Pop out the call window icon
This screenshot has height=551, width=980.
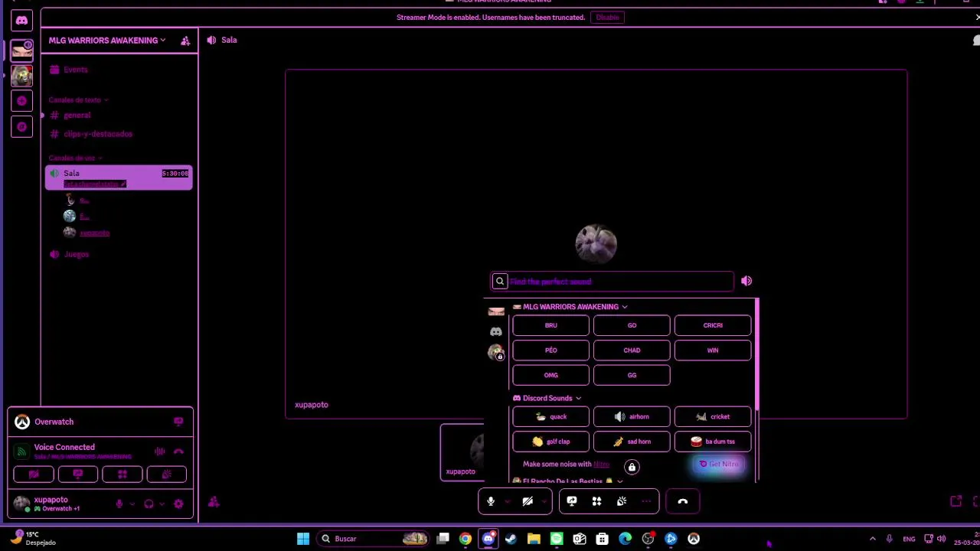956,501
